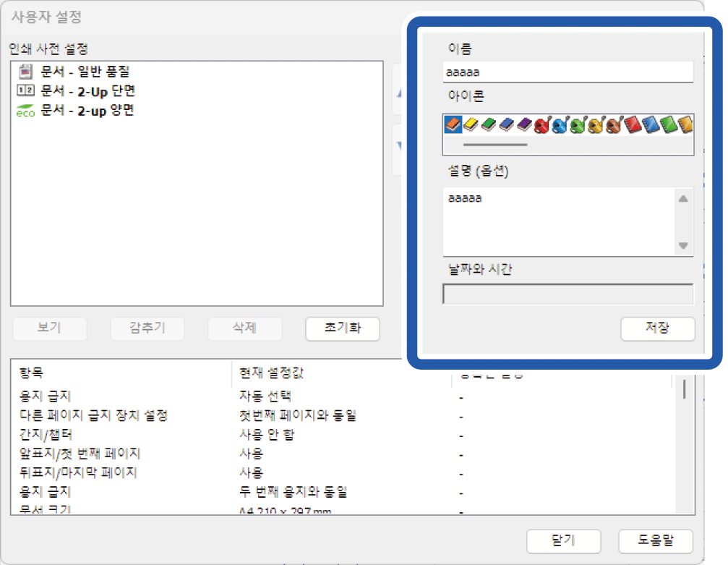The height and width of the screenshot is (565, 728).
Task: Select the orange book preset icon
Action: click(x=453, y=125)
